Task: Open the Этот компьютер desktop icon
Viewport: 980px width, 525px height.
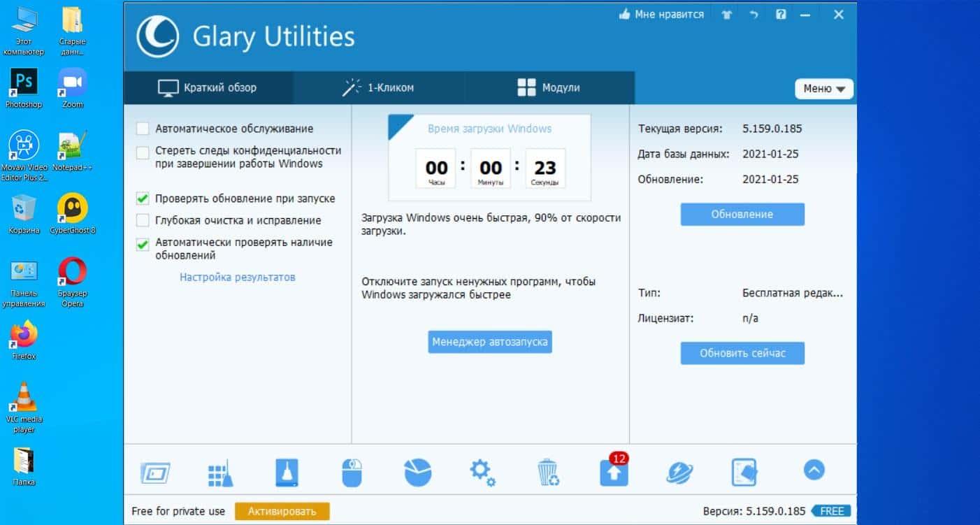Action: tap(24, 32)
